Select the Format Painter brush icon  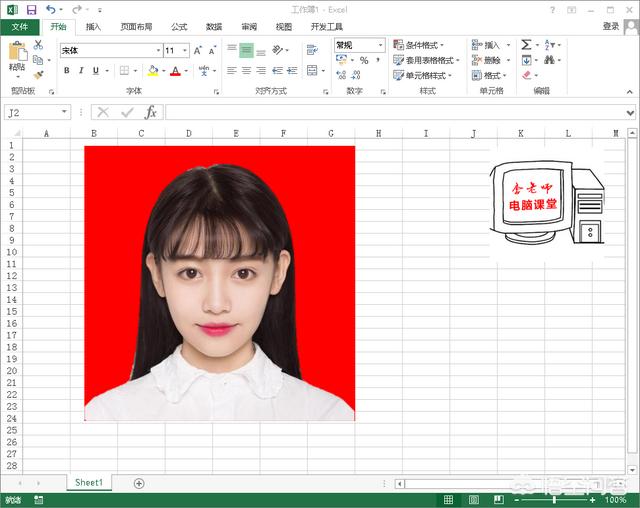(37, 74)
